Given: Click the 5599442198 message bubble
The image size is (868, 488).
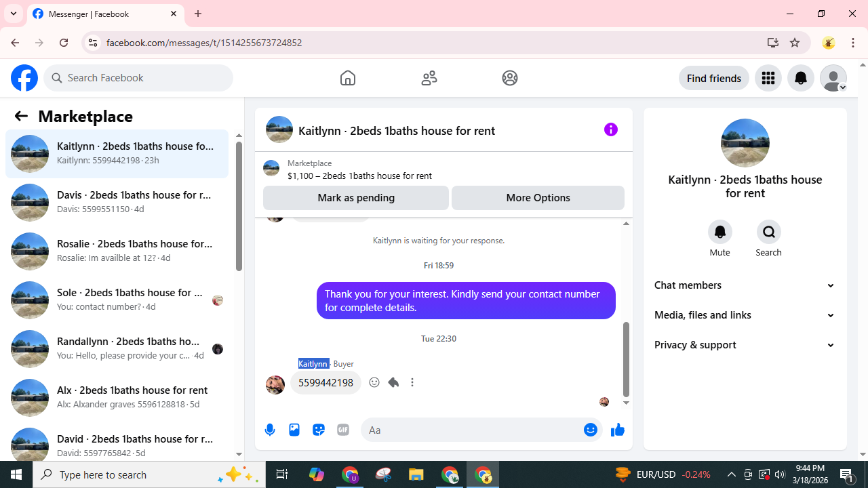Looking at the screenshot, I should click(x=325, y=382).
